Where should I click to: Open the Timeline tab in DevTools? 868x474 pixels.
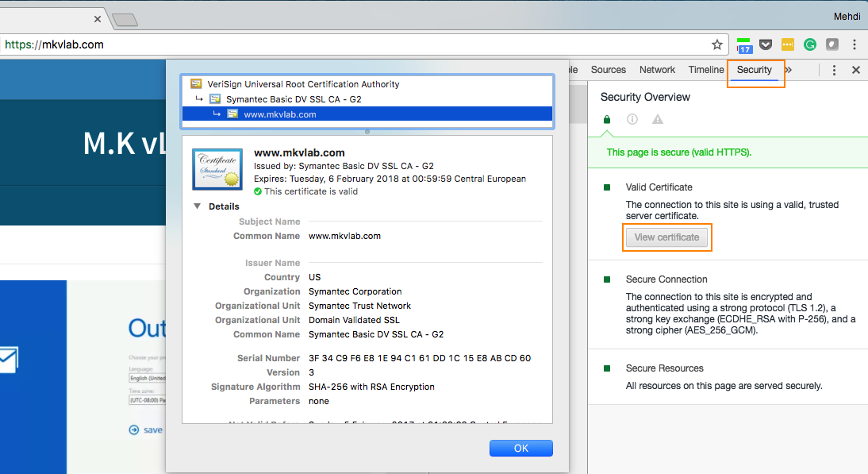[705, 70]
